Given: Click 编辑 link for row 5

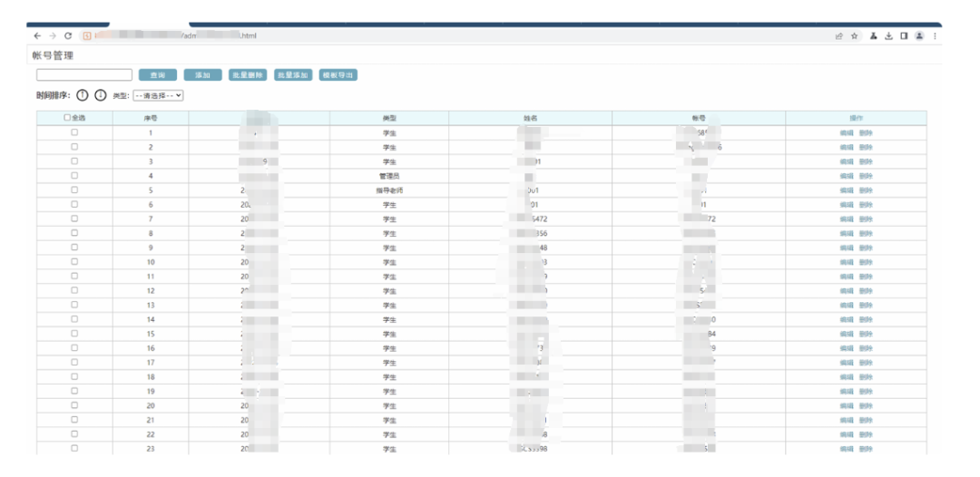Looking at the screenshot, I should point(847,190).
